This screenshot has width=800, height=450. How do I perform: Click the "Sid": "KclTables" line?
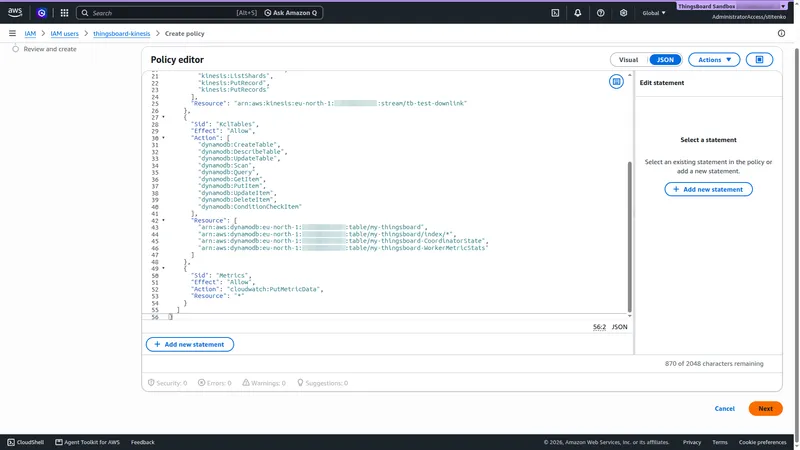(224, 124)
